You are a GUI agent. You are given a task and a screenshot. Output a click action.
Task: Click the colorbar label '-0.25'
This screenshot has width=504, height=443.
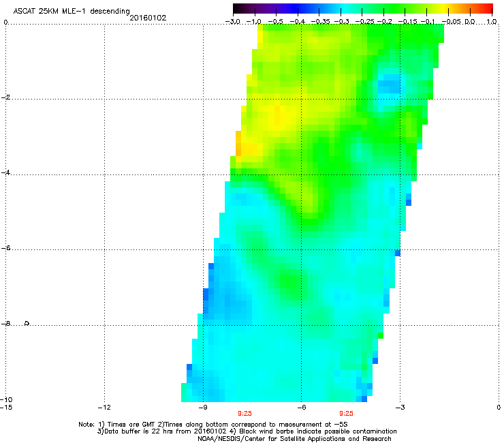(x=365, y=22)
